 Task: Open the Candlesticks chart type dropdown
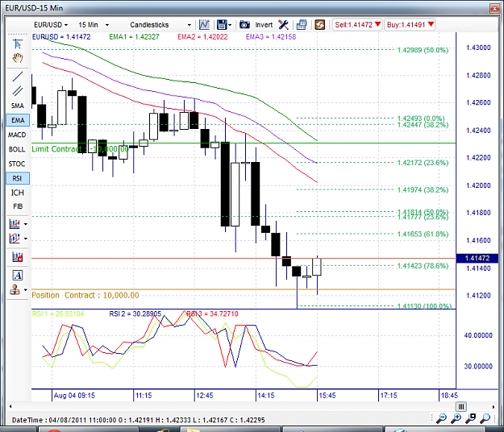click(x=160, y=25)
